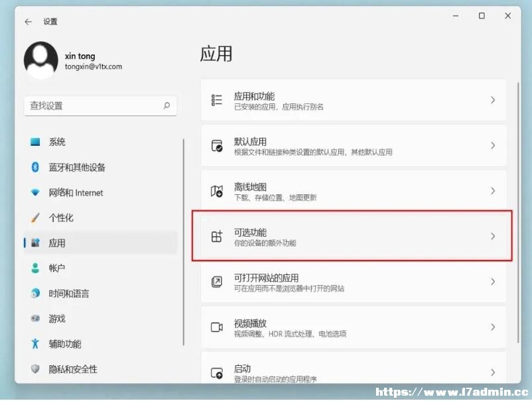Open 游戏 settings category
The width and height of the screenshot is (532, 401).
point(100,318)
